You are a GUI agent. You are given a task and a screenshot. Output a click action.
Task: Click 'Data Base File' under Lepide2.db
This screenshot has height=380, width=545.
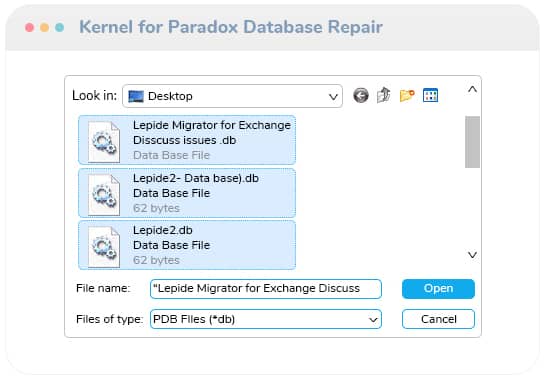click(171, 245)
